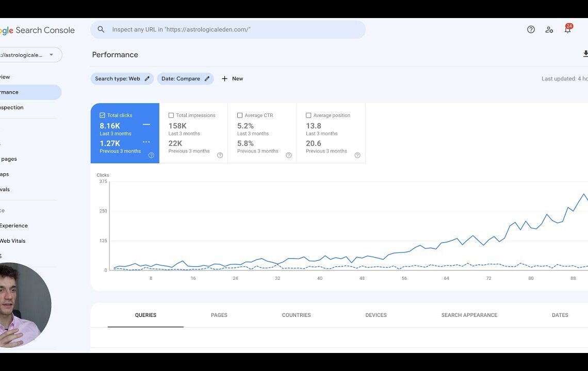Click the 8.16K total clicks value
The height and width of the screenshot is (371, 588).
pos(110,126)
